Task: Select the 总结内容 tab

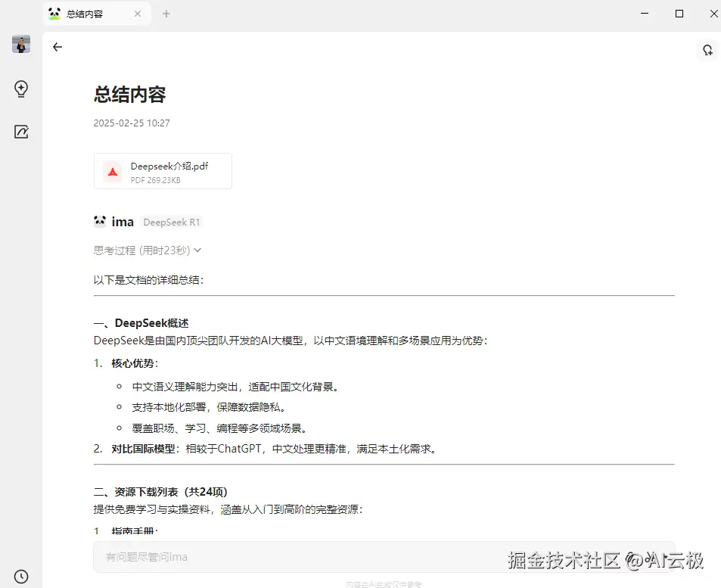Action: 97,14
